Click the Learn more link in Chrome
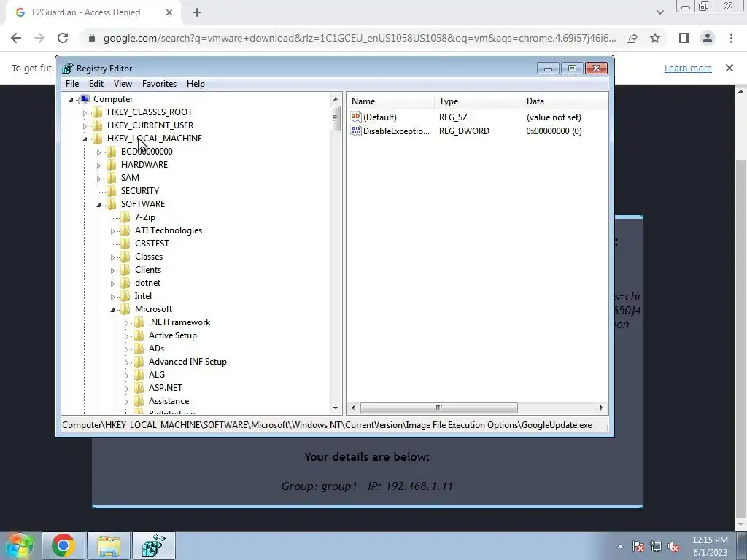The height and width of the screenshot is (560, 747). pyautogui.click(x=688, y=68)
